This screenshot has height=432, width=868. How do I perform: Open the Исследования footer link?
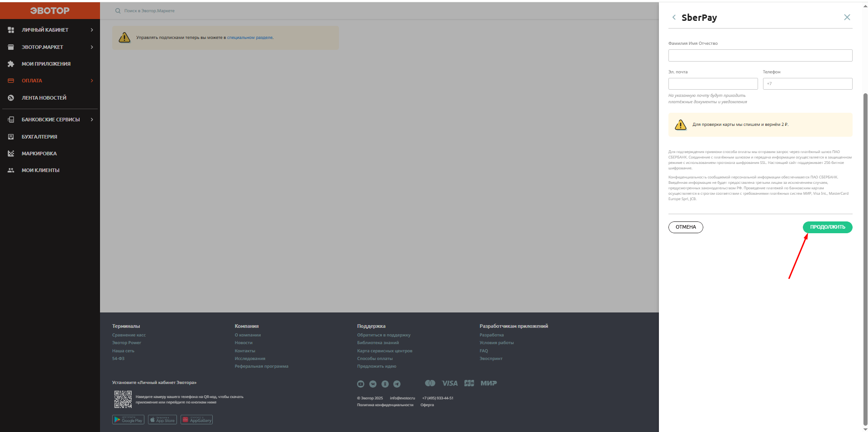point(250,359)
